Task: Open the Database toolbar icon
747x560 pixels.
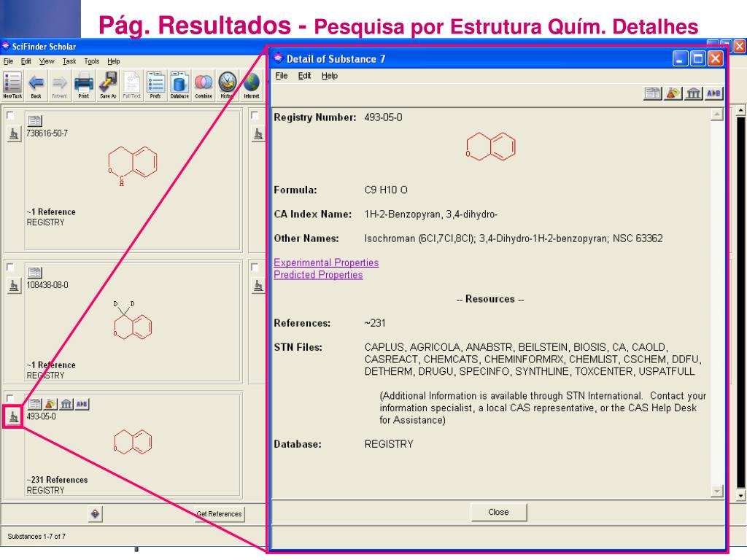Action: [179, 85]
